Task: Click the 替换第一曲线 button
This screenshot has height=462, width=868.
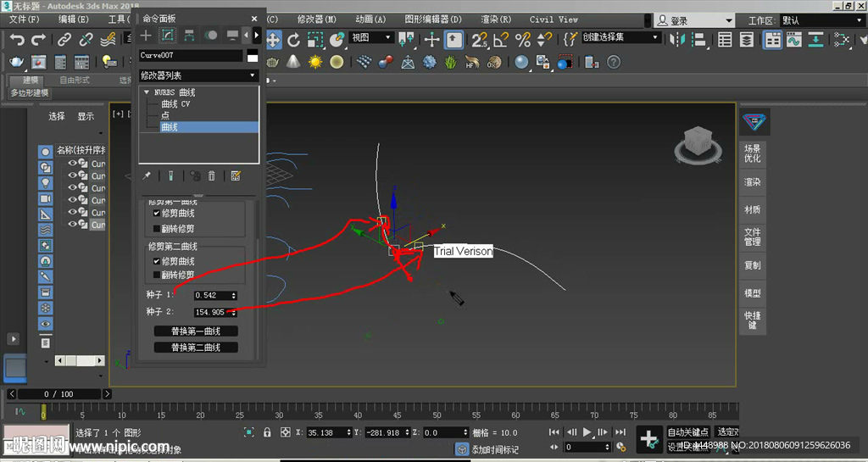Action: click(x=196, y=331)
